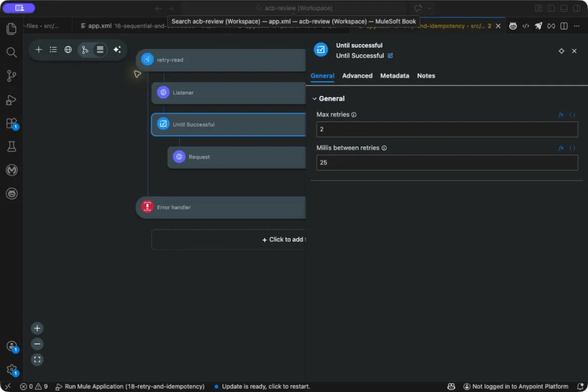Viewport: 588px width, 392px height.
Task: Open the Copilot chat dropdown chevron
Action: click(429, 8)
